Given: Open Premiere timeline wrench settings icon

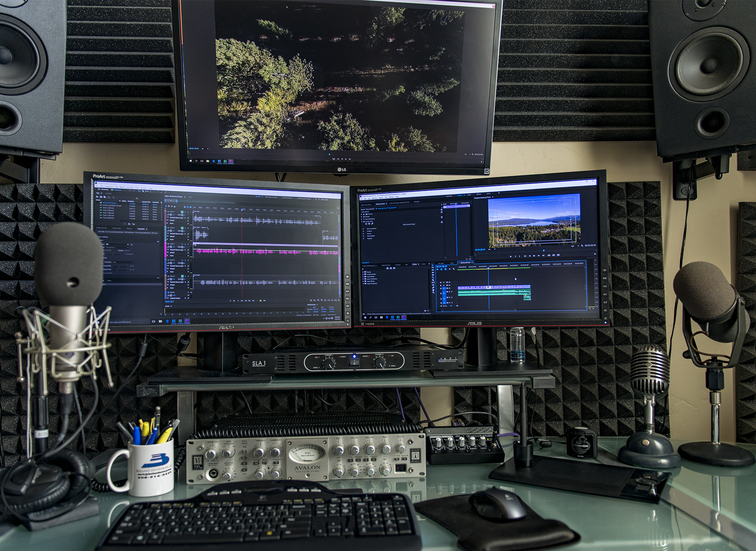Looking at the screenshot, I should (453, 269).
